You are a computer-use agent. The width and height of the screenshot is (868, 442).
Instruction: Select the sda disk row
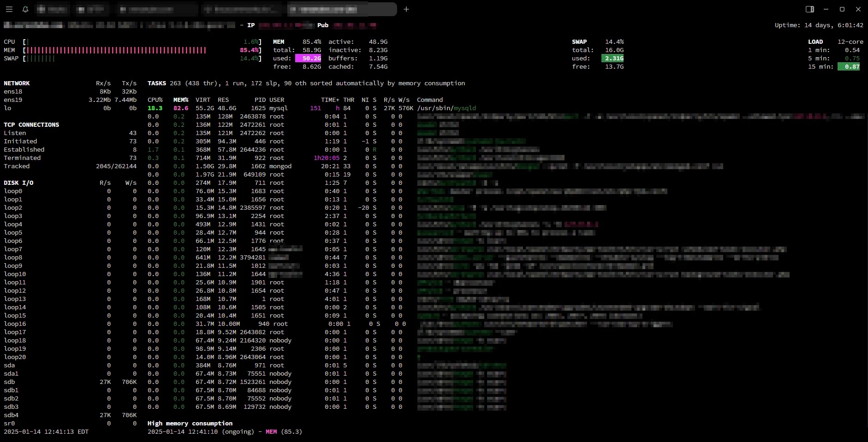[x=70, y=365]
